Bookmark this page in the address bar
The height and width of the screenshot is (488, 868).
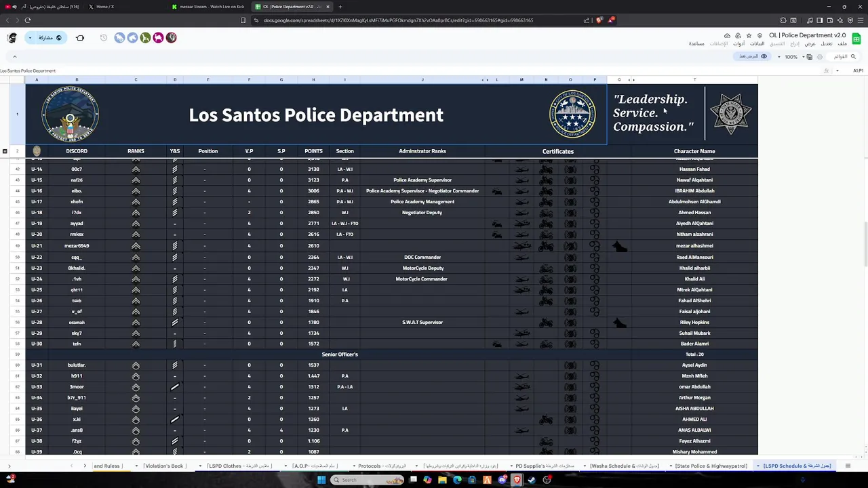(x=243, y=20)
